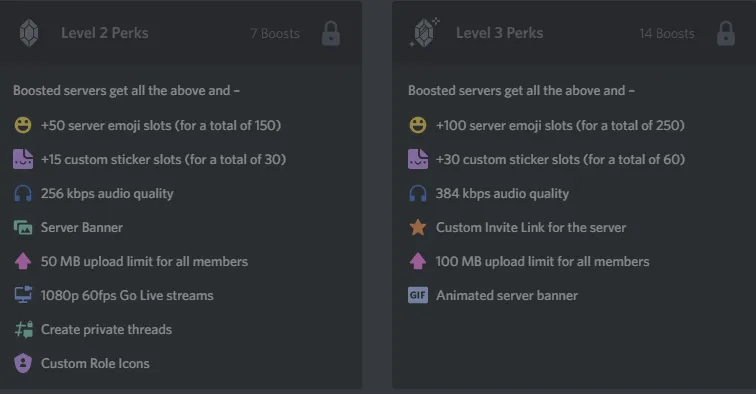Screen dimensions: 756x394
Task: Click the private threads hashtag icon
Action: click(x=24, y=329)
